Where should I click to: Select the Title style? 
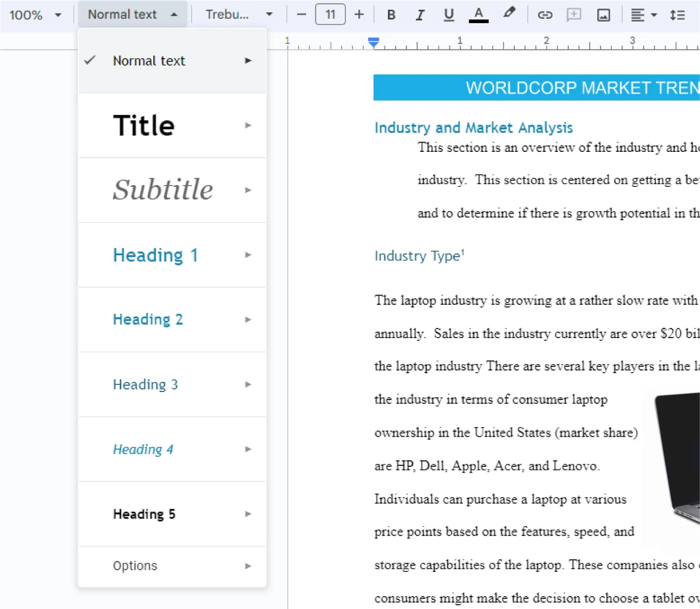(x=144, y=125)
